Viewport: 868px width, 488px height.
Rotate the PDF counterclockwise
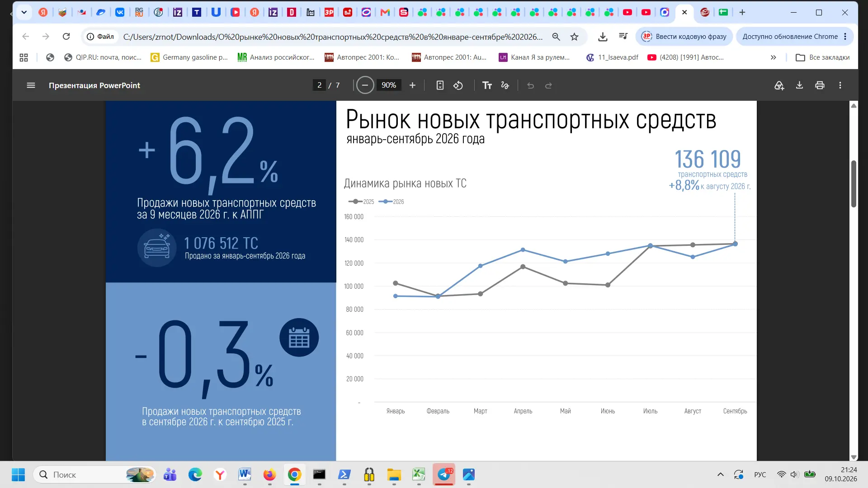coord(458,85)
